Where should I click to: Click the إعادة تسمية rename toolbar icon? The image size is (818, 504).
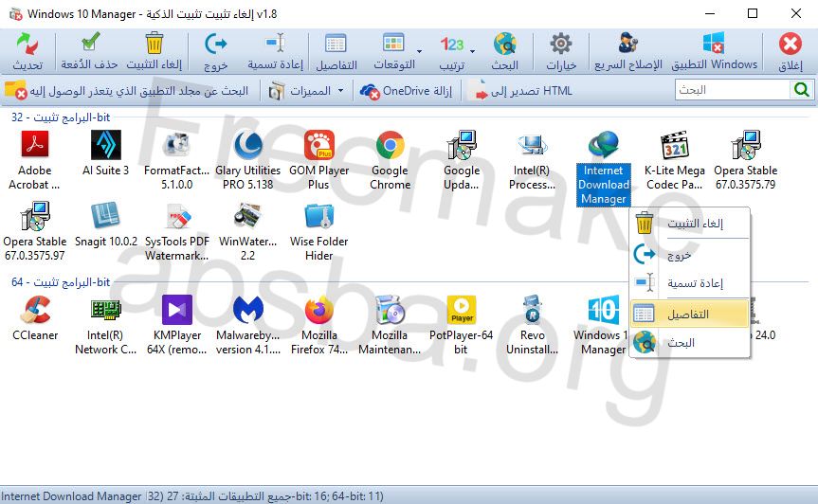pyautogui.click(x=275, y=44)
